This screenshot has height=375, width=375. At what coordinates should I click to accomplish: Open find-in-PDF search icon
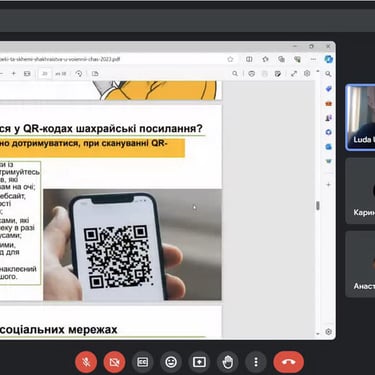click(235, 74)
